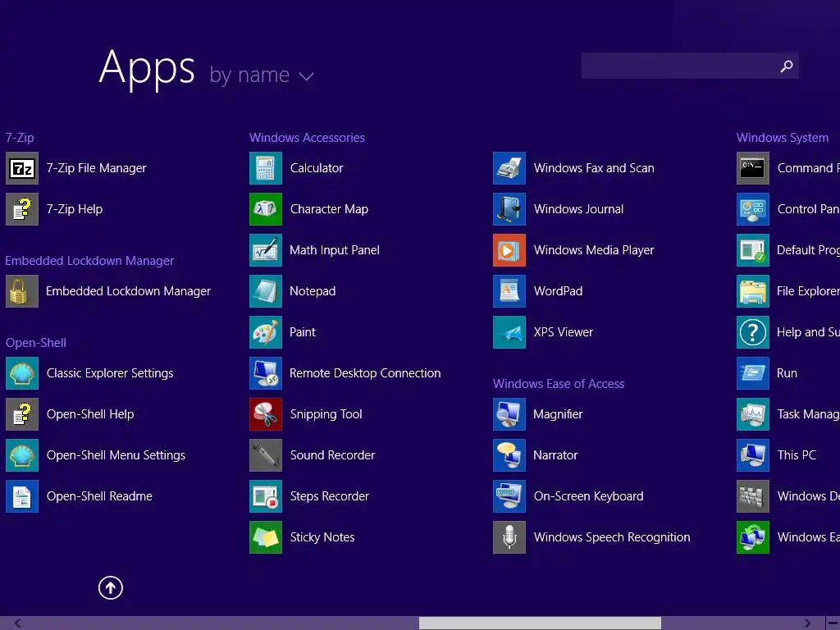This screenshot has height=630, width=840.
Task: Click the scrollbar right arrow
Action: pos(807,623)
